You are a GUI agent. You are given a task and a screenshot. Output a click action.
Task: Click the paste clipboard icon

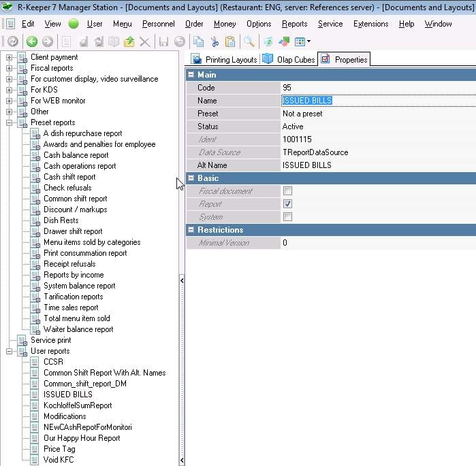(230, 41)
